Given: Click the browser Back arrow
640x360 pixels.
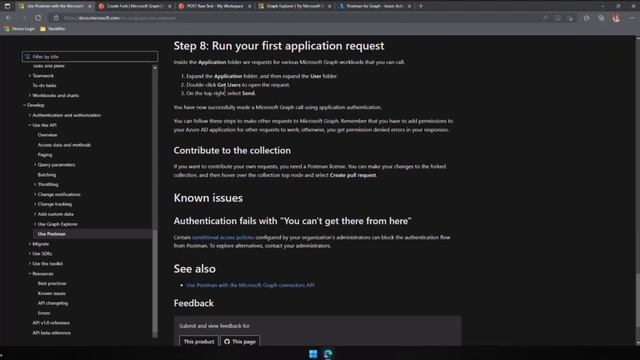Looking at the screenshot, I should point(9,18).
